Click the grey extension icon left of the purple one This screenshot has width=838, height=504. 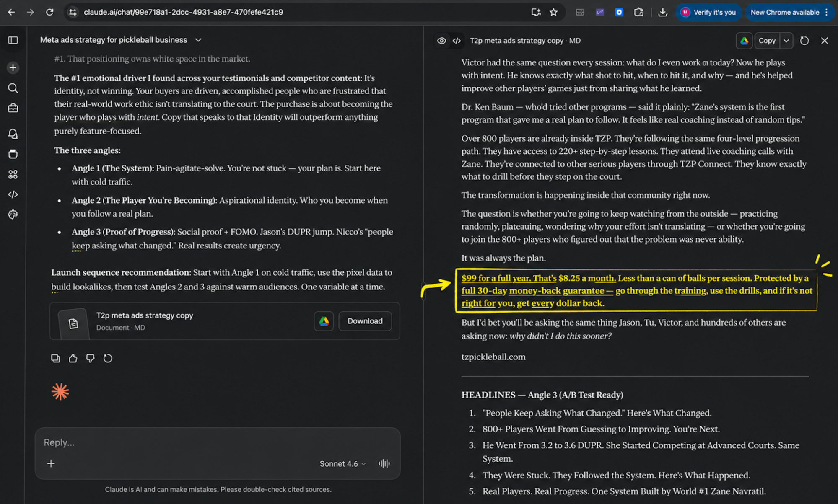pyautogui.click(x=580, y=12)
